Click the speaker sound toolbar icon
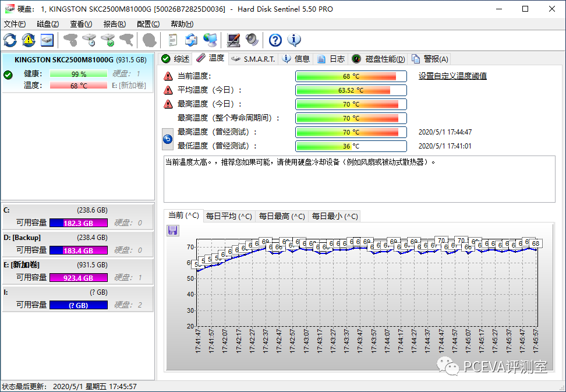The width and height of the screenshot is (566, 392). [252, 40]
